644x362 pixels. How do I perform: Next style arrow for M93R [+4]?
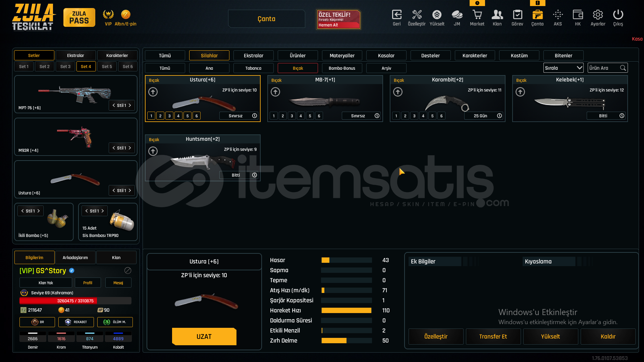click(x=130, y=148)
